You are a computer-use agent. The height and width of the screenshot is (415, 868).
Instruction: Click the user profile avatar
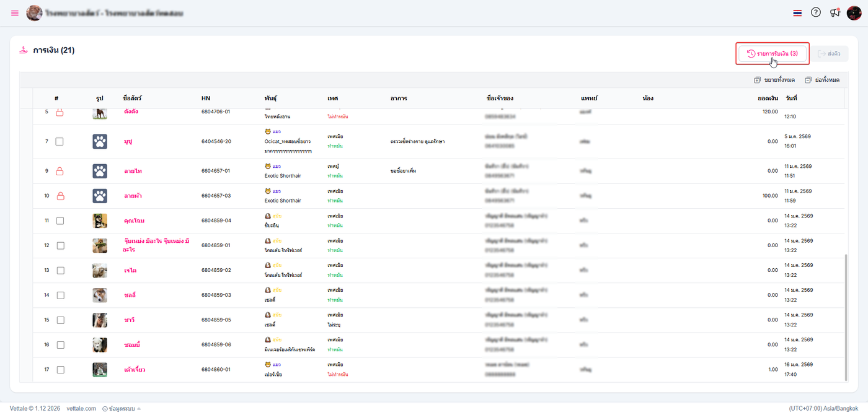pyautogui.click(x=854, y=13)
